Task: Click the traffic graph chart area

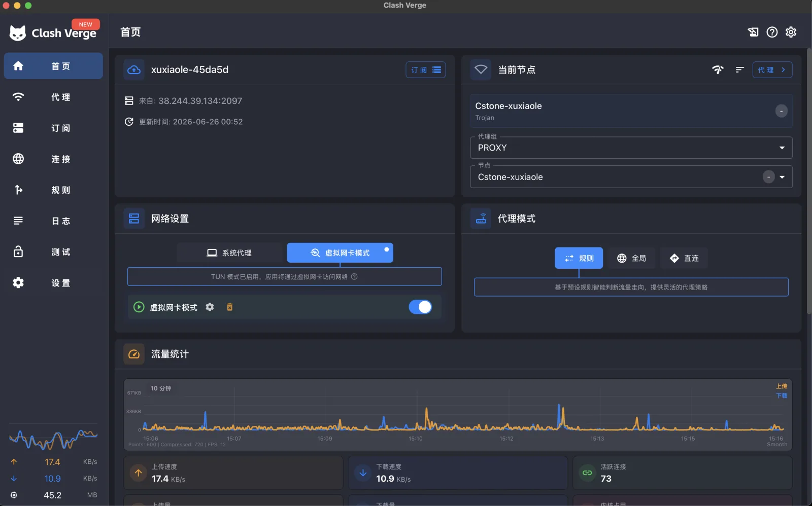Action: (458, 414)
